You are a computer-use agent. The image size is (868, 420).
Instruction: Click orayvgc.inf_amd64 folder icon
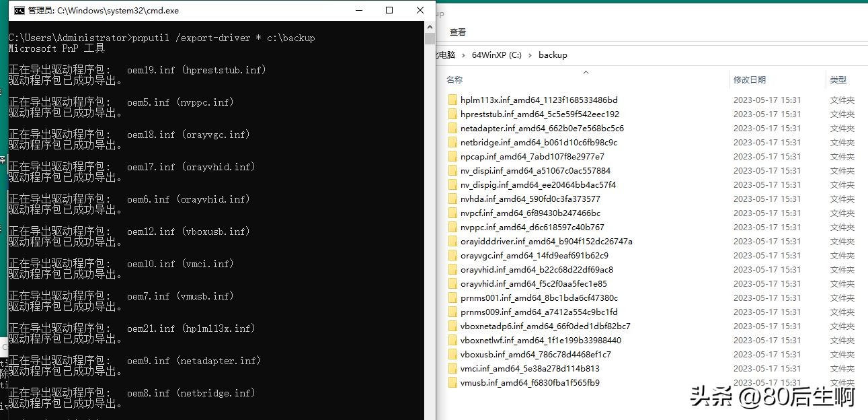coord(452,256)
